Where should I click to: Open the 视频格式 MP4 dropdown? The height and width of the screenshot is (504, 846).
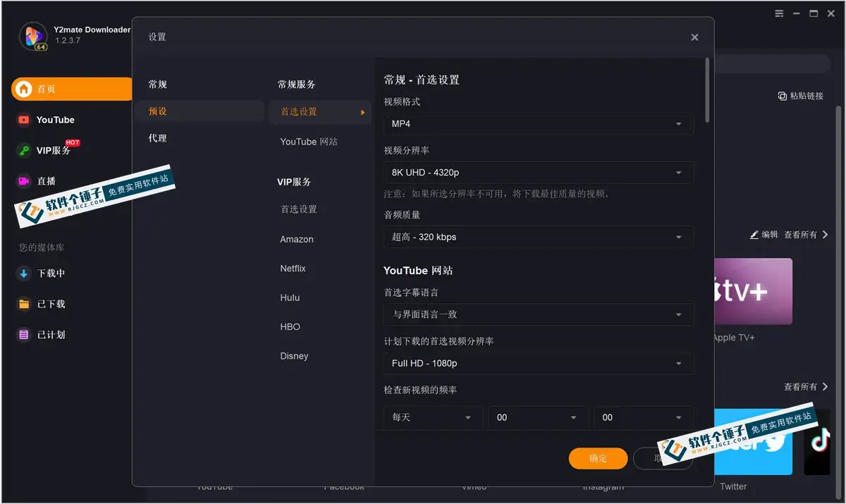pos(539,124)
